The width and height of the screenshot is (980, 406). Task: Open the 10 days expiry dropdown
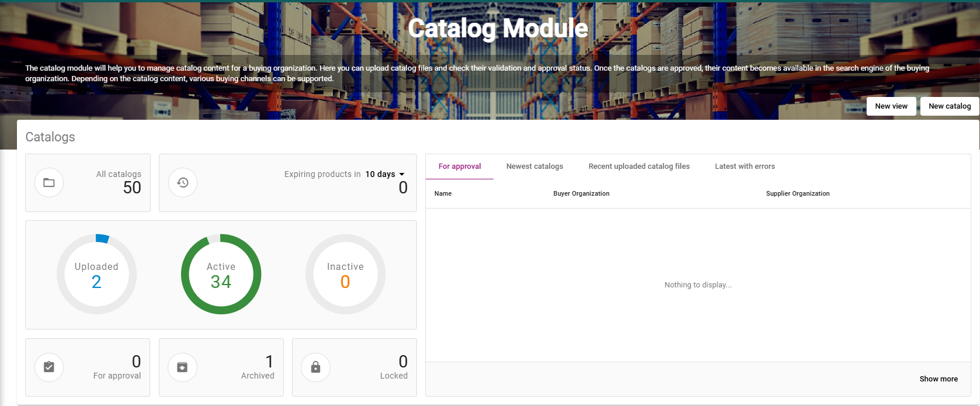click(x=385, y=174)
